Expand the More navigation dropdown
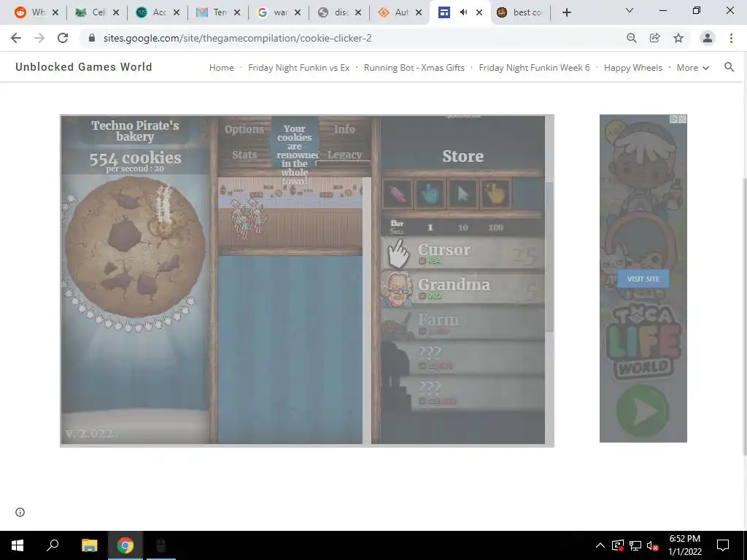 point(693,68)
